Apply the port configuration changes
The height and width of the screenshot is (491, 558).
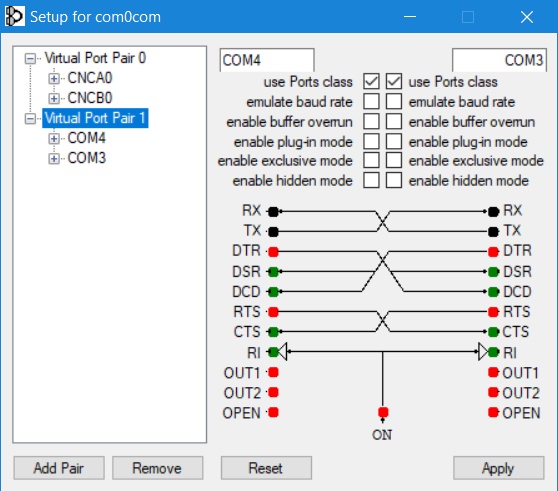coord(499,468)
